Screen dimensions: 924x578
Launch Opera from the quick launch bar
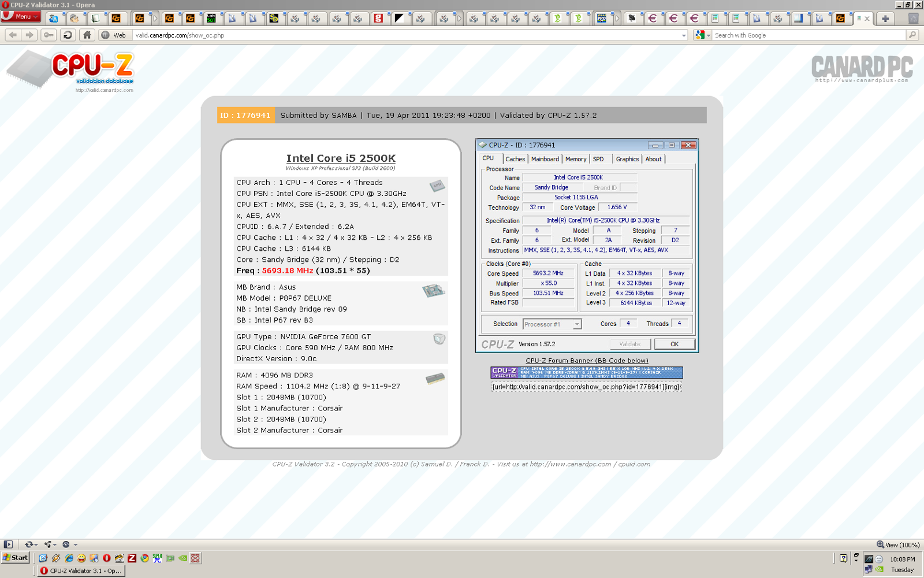pos(107,558)
